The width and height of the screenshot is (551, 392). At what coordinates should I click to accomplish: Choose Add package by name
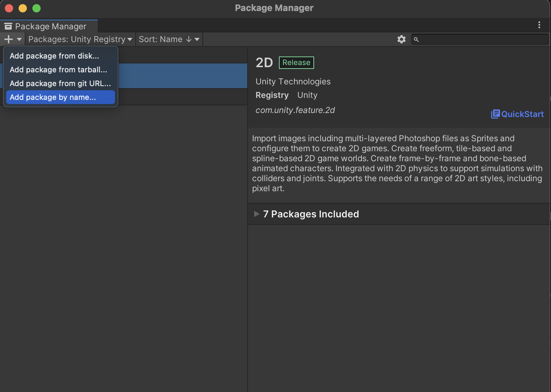point(53,97)
